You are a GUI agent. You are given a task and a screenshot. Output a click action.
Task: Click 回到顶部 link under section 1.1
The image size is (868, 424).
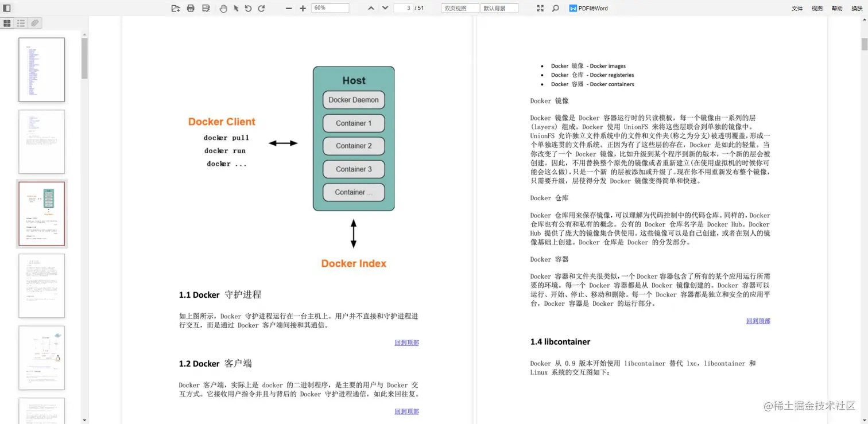tap(406, 343)
